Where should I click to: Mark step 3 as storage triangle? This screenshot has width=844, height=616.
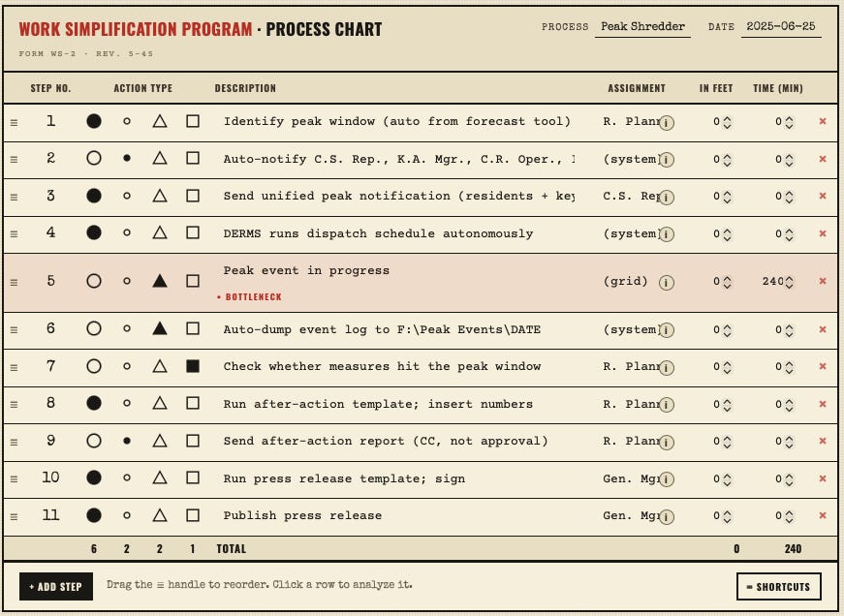coord(159,196)
